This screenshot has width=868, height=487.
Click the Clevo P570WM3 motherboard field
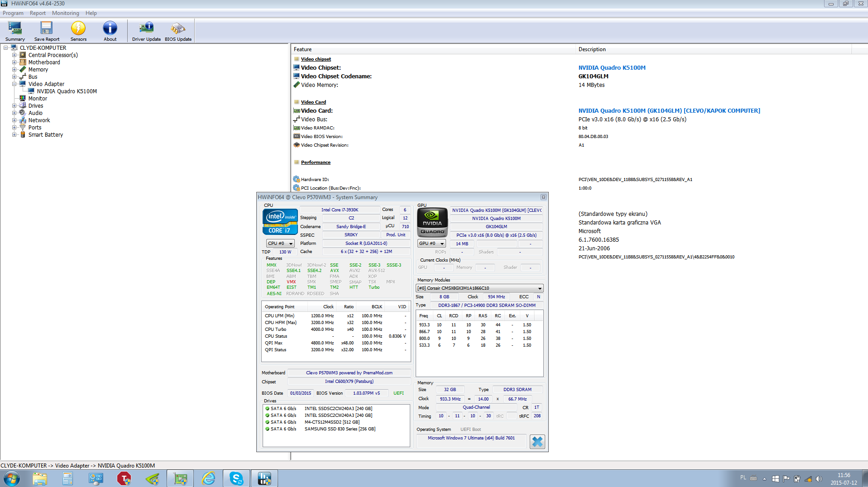click(x=349, y=372)
